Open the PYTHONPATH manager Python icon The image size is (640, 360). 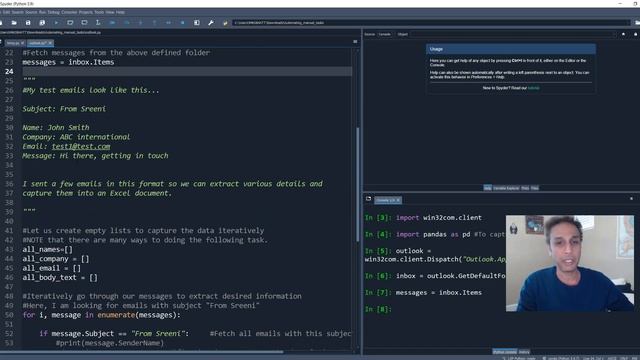click(225, 23)
